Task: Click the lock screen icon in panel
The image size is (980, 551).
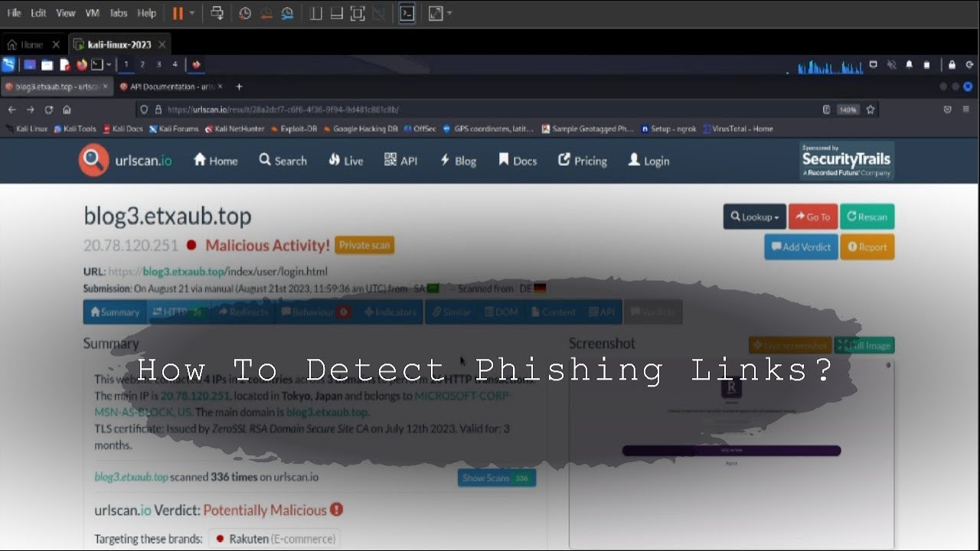Action: point(952,65)
